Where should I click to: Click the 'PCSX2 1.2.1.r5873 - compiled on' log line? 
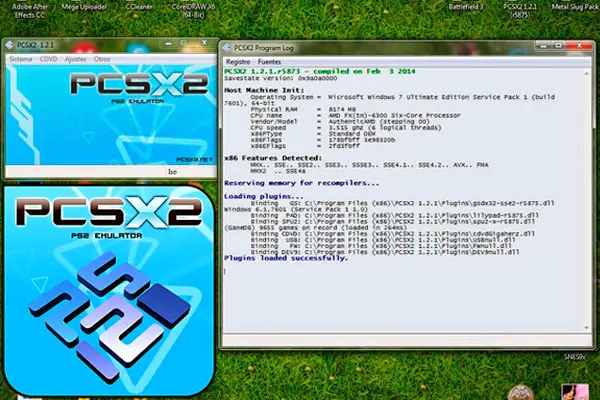click(320, 71)
